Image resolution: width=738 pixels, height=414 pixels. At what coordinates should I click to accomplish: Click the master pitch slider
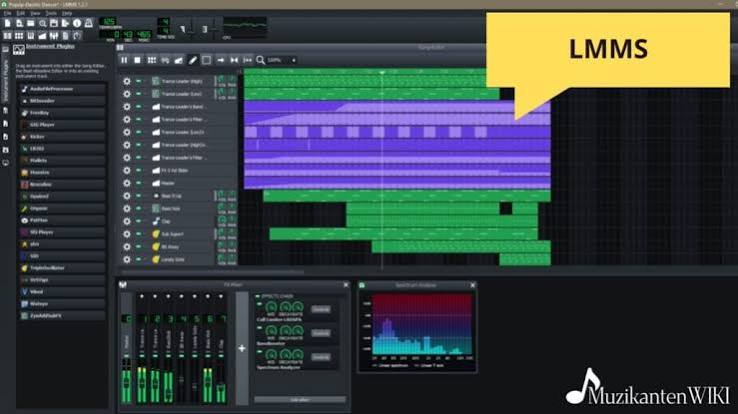point(215,29)
